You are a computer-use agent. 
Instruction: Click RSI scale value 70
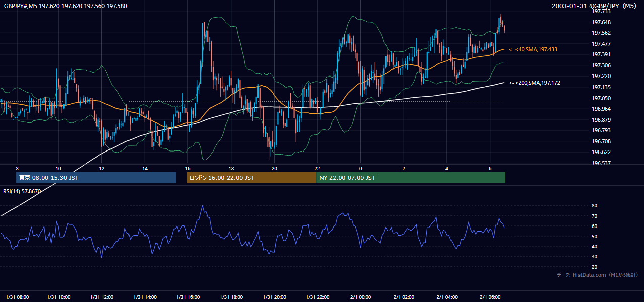tap(594, 216)
